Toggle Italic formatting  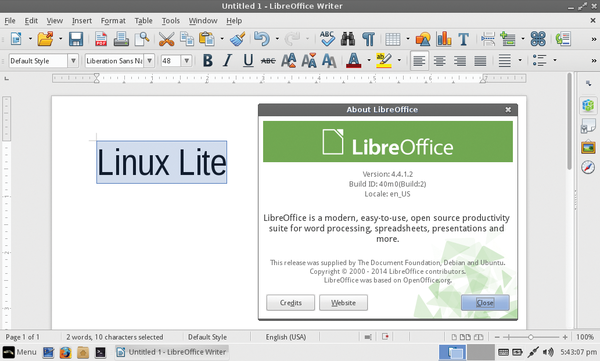228,60
